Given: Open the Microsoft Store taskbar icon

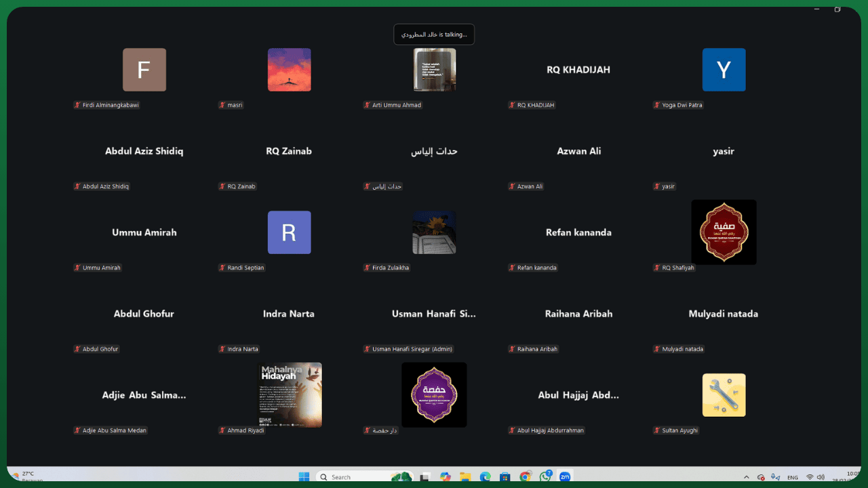Looking at the screenshot, I should click(505, 476).
